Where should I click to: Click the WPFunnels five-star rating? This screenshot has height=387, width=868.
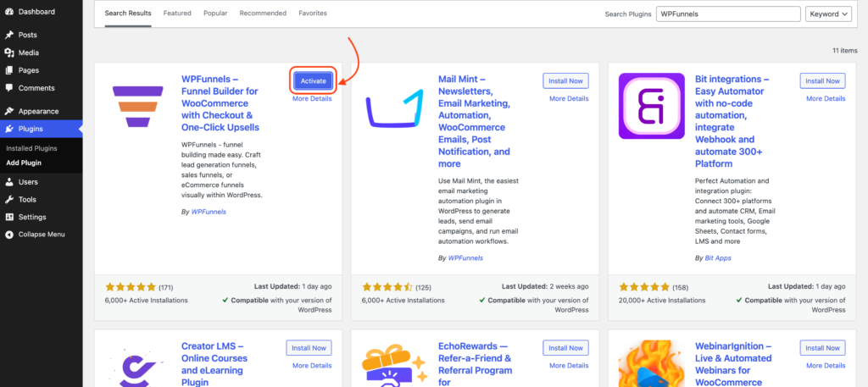[x=131, y=287]
